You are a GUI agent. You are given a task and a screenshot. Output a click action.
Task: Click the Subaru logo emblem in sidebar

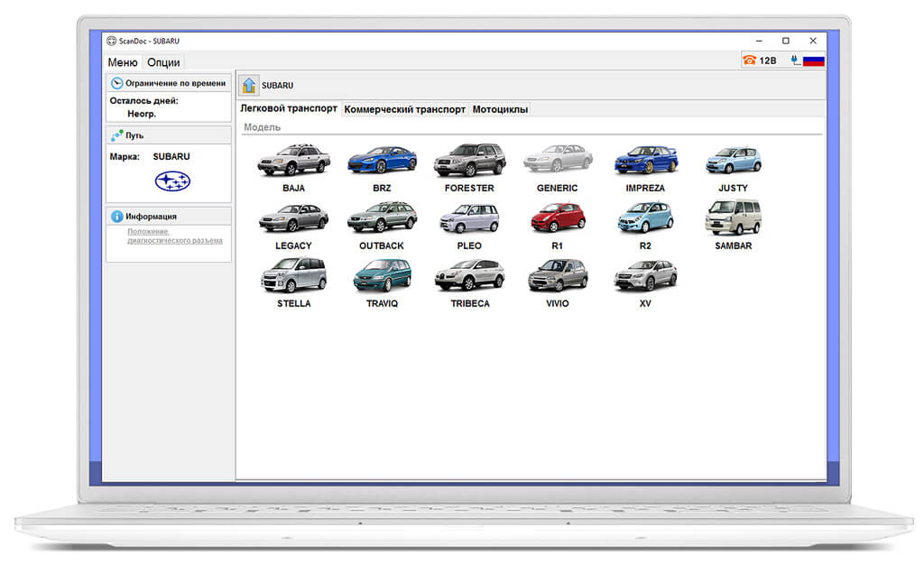(x=172, y=181)
